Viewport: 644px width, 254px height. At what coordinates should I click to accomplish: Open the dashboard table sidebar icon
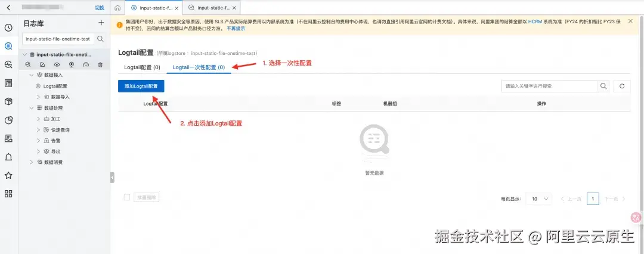[x=8, y=83]
